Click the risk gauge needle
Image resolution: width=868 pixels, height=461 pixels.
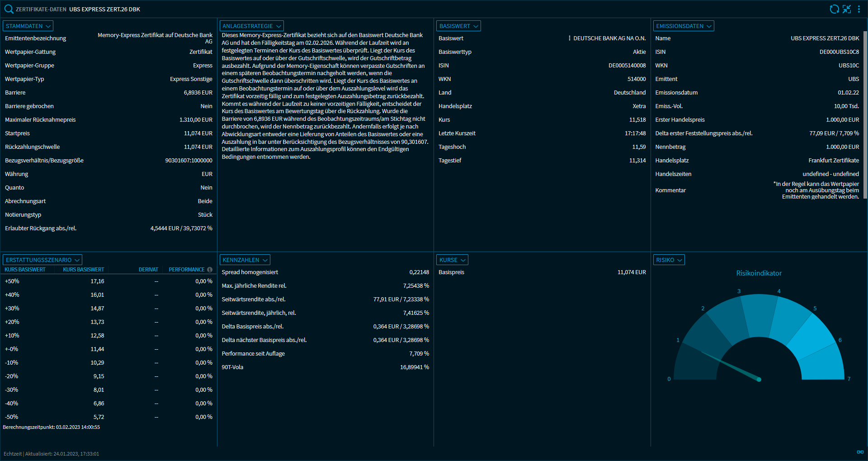coord(732,366)
